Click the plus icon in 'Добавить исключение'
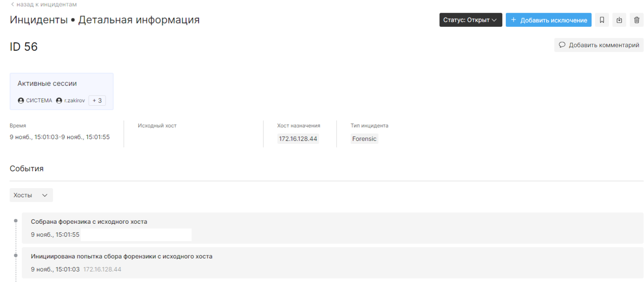The width and height of the screenshot is (644, 284). point(514,20)
